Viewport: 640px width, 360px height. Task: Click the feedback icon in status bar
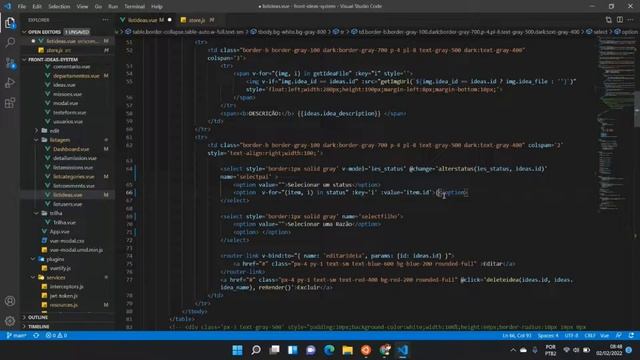(619, 336)
